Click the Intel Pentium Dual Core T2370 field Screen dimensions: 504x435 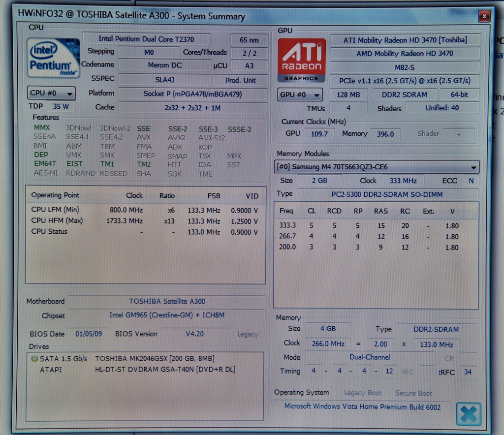point(146,39)
